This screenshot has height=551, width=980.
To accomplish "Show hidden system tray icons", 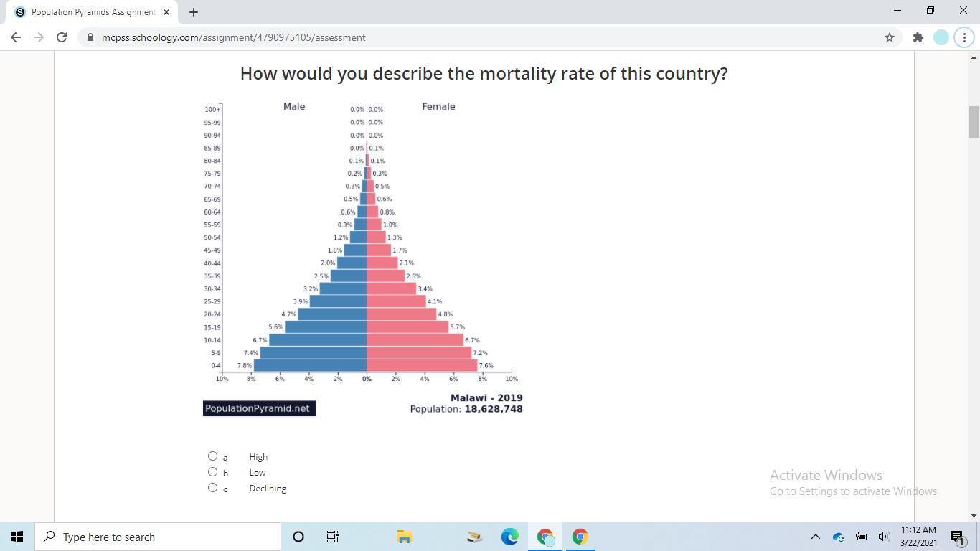I will tap(815, 537).
